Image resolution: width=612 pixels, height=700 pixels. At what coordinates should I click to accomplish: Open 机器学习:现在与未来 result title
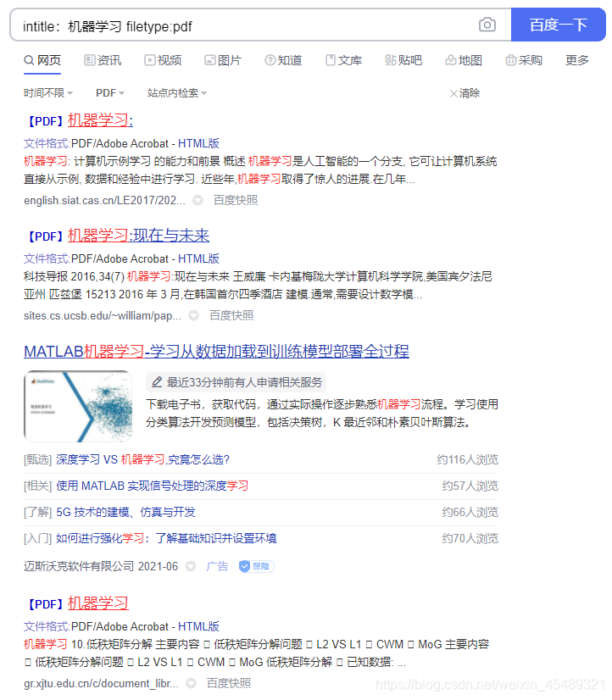[x=138, y=236]
